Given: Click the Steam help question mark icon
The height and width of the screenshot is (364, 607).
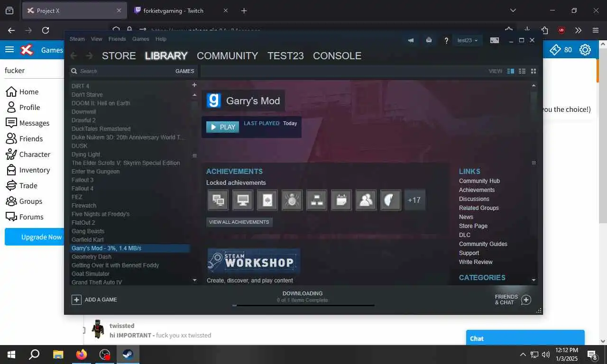Looking at the screenshot, I should pyautogui.click(x=446, y=41).
